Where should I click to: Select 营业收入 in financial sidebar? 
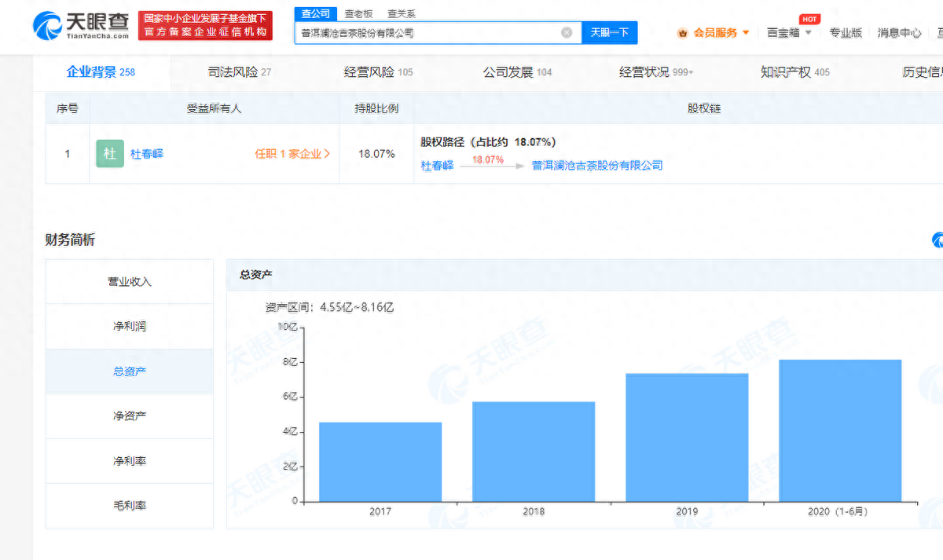[x=130, y=282]
